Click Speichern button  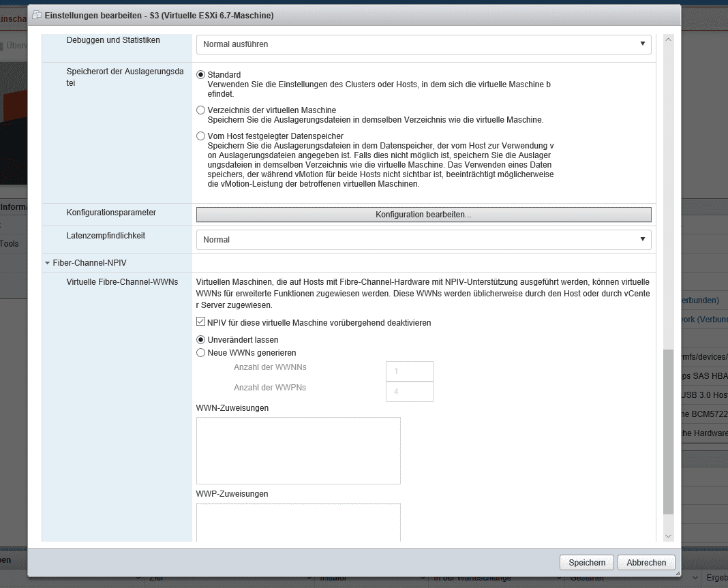(x=587, y=563)
